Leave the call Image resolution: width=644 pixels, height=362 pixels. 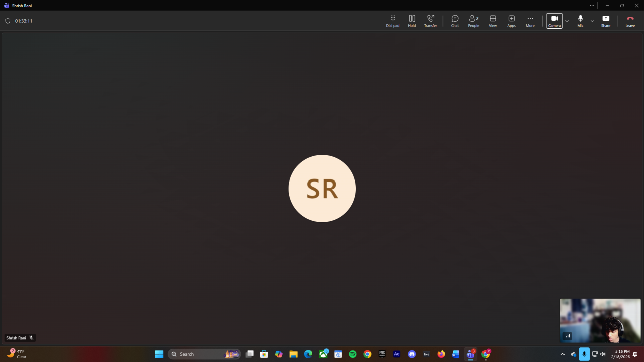tap(630, 21)
